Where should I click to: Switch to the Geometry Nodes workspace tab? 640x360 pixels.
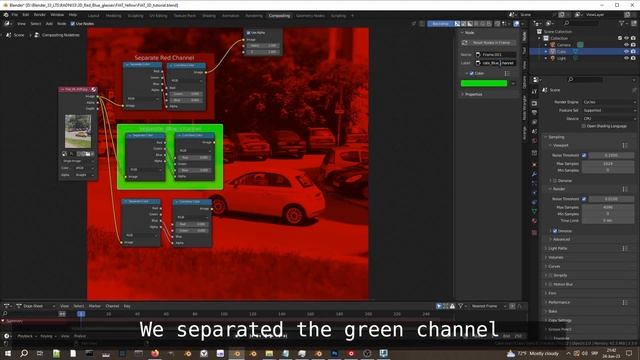point(310,16)
